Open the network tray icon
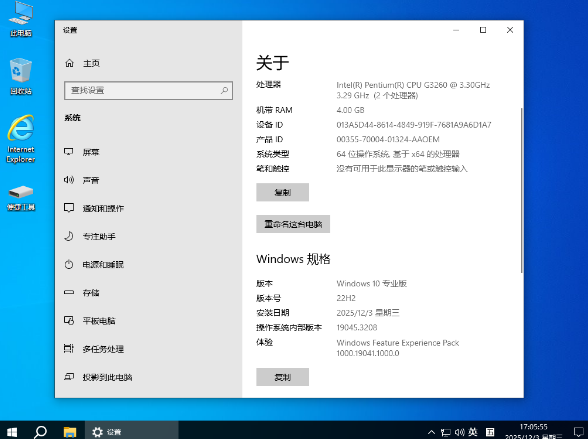 pos(446,432)
